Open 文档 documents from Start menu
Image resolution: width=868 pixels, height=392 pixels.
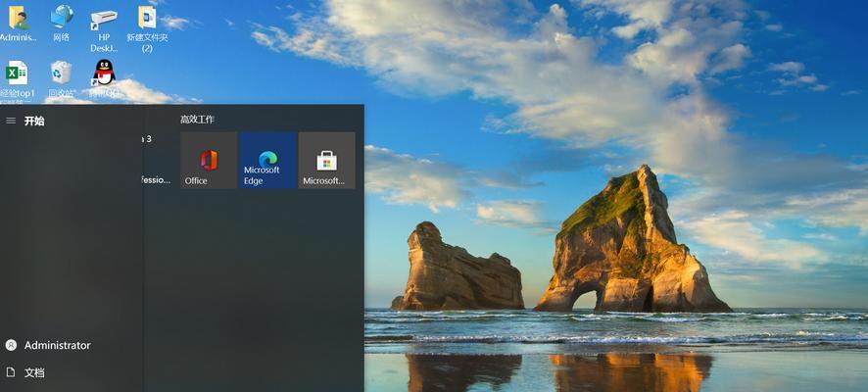pyautogui.click(x=24, y=372)
